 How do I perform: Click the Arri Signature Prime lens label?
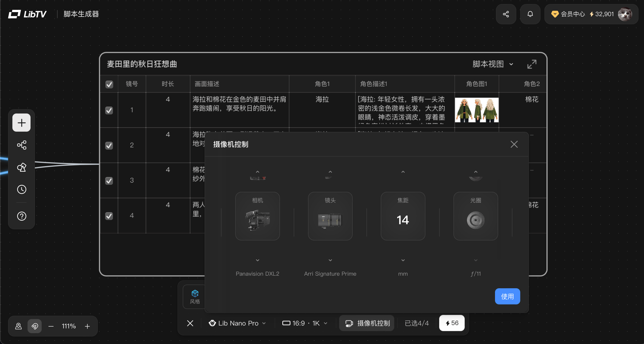pyautogui.click(x=330, y=274)
